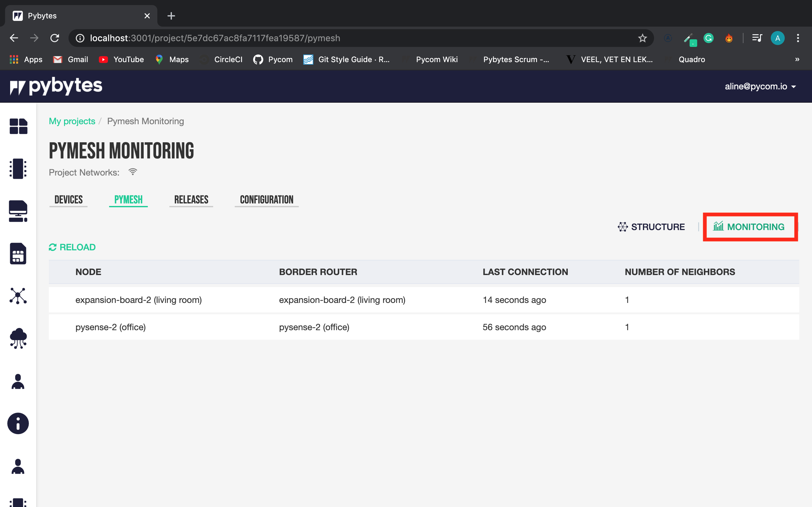812x507 pixels.
Task: Click the CONFIGURATION tab
Action: coord(266,199)
